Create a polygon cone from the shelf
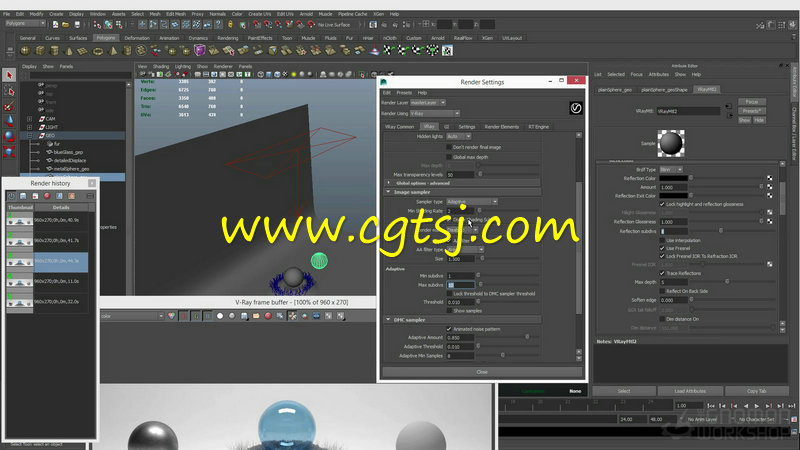Screen dimensions: 800x450 pos(69,51)
